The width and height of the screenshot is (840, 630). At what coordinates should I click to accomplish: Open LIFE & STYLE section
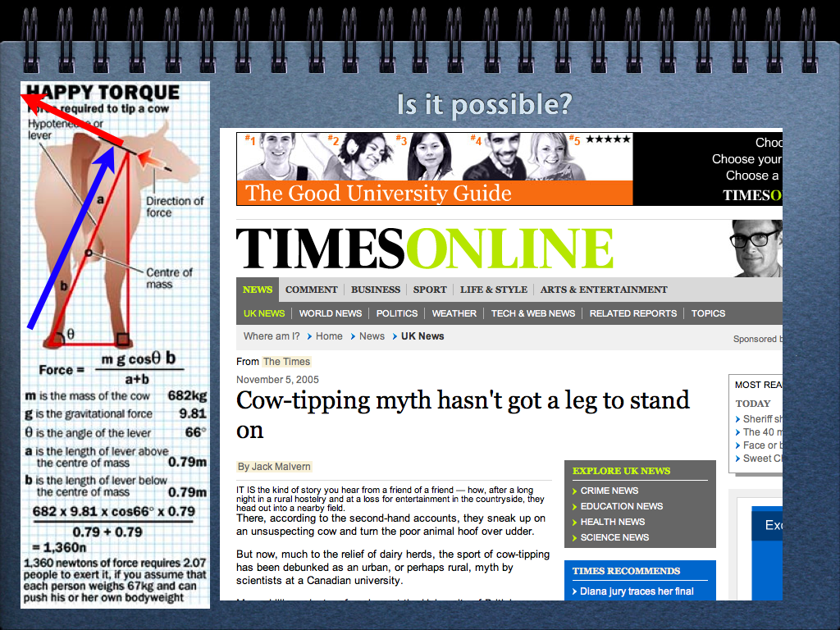493,290
